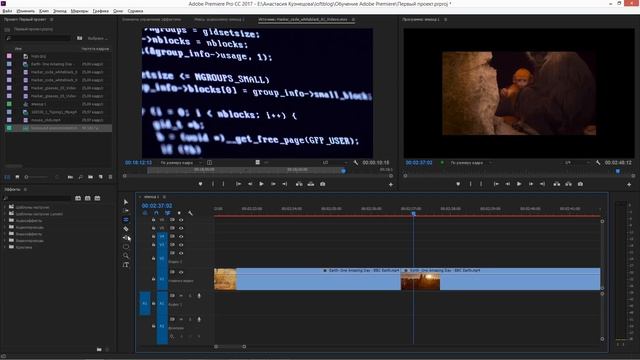Open Source monitor settings wrench
Screen dimensions: 640x360
click(x=356, y=162)
